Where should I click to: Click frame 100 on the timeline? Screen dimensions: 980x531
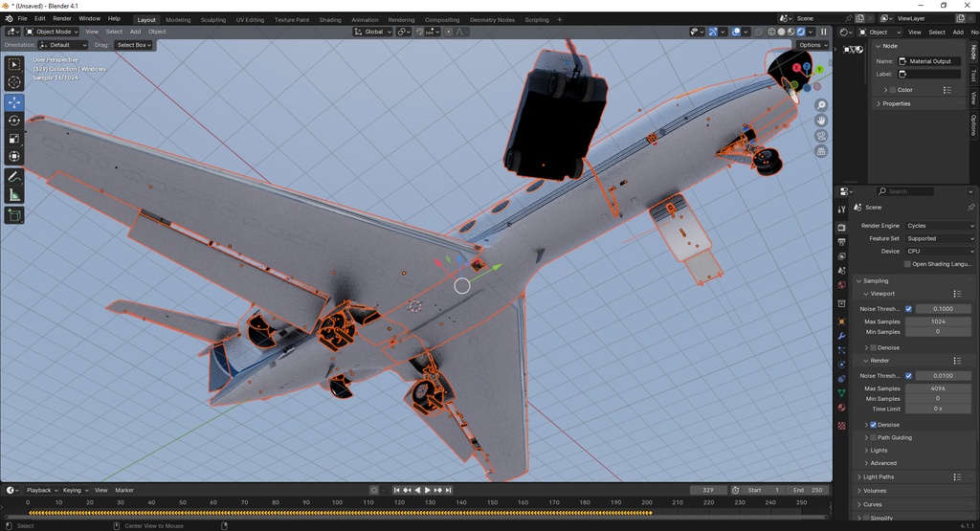click(337, 502)
